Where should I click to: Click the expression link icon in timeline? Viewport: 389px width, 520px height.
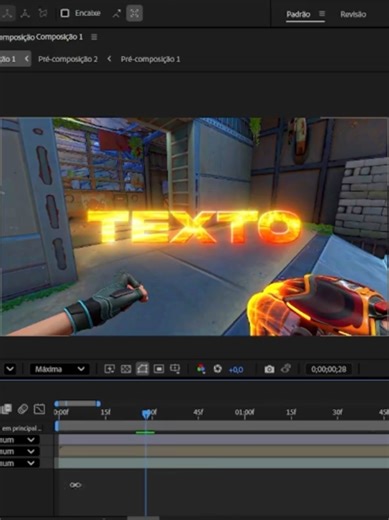75,485
